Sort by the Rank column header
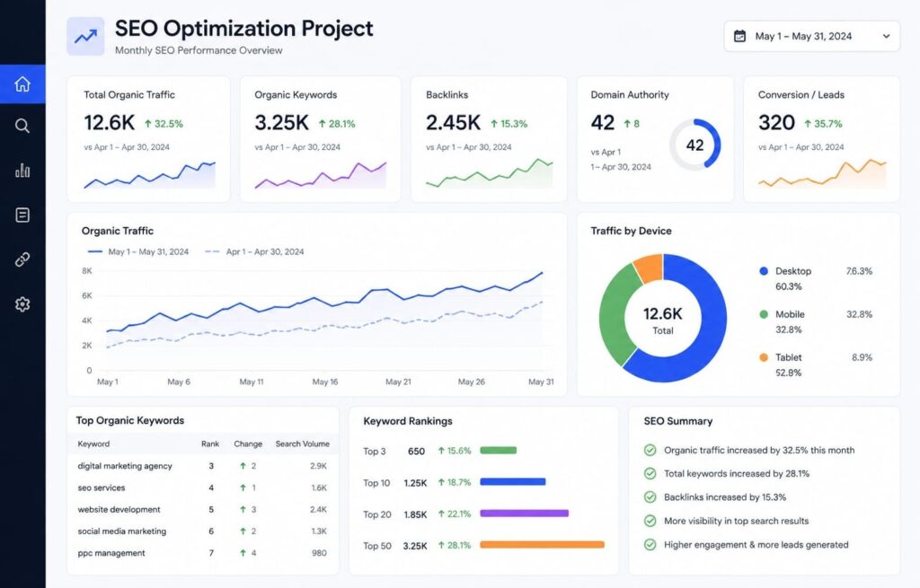Image resolution: width=920 pixels, height=588 pixels. 210,443
